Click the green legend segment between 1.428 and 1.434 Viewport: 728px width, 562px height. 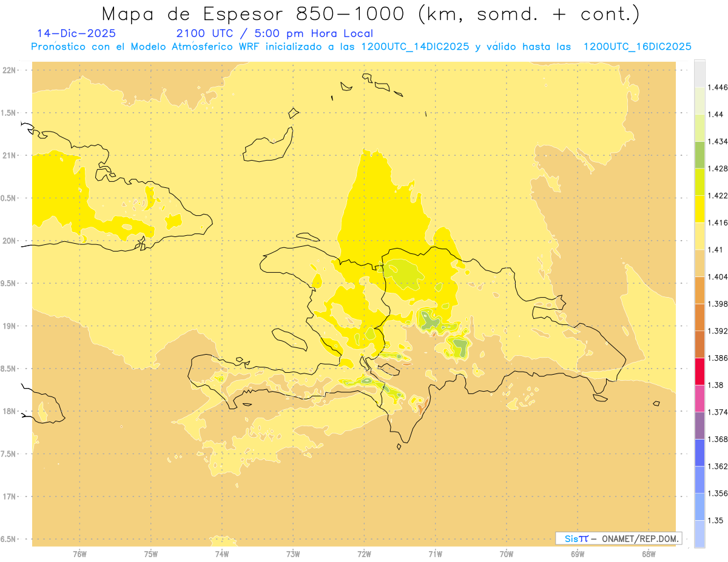click(x=699, y=155)
